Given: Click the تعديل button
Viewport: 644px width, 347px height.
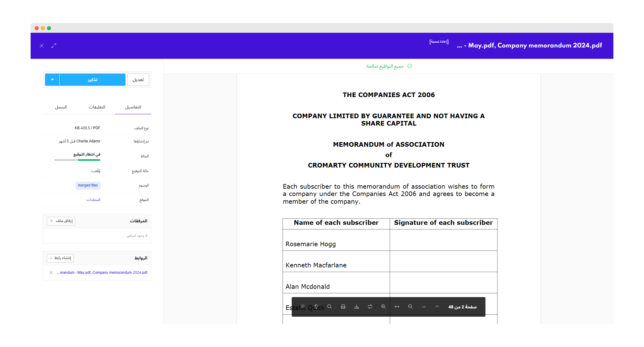Looking at the screenshot, I should coord(138,80).
